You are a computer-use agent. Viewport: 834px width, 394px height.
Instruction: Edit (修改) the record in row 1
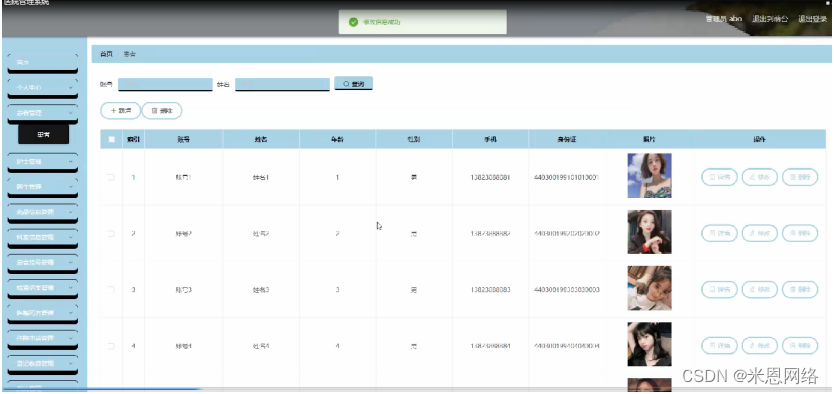(760, 177)
